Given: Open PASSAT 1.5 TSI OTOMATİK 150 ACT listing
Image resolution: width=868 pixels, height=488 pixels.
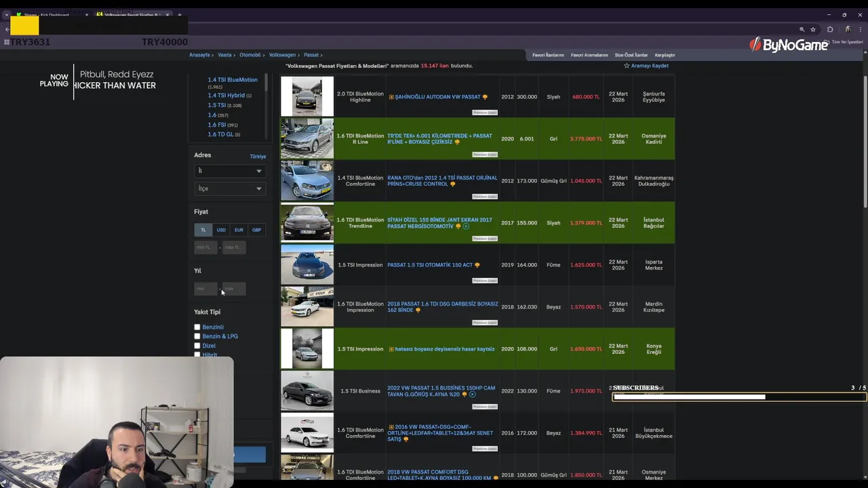Looking at the screenshot, I should tap(430, 265).
